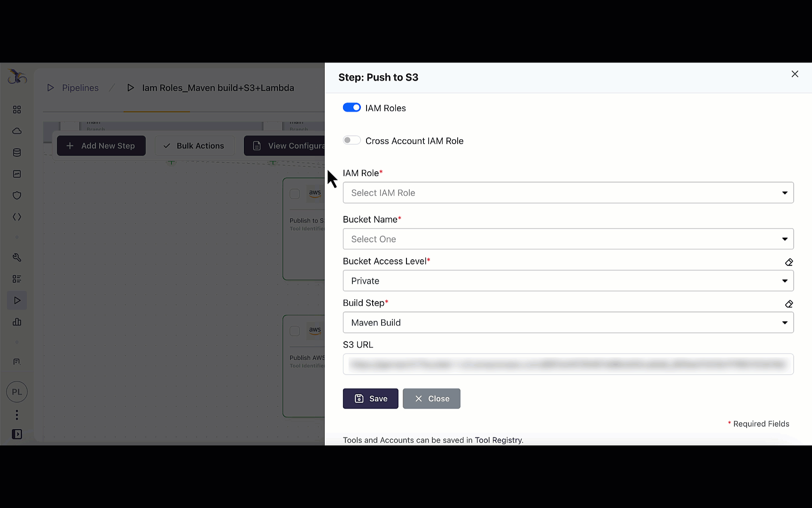Expand the Bucket Name dropdown
The height and width of the screenshot is (508, 812).
[x=568, y=239]
